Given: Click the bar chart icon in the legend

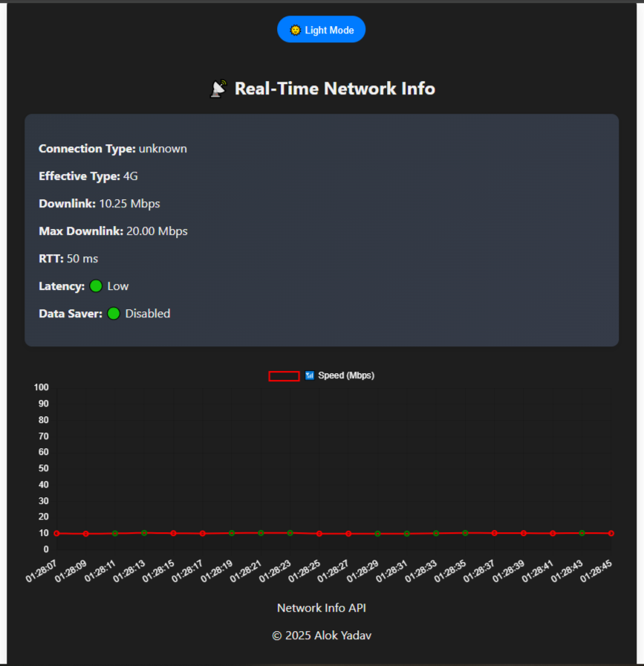Looking at the screenshot, I should (x=310, y=376).
